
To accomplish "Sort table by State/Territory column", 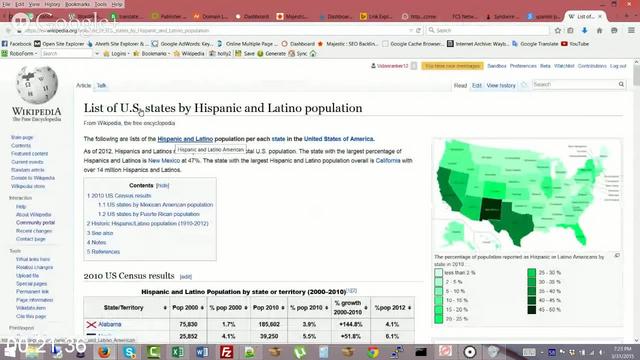I will [x=165, y=308].
